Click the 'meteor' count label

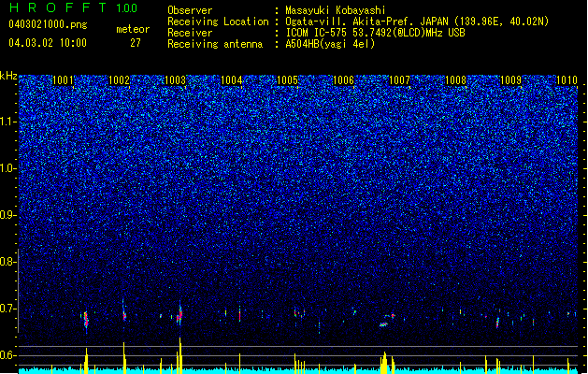(133, 29)
